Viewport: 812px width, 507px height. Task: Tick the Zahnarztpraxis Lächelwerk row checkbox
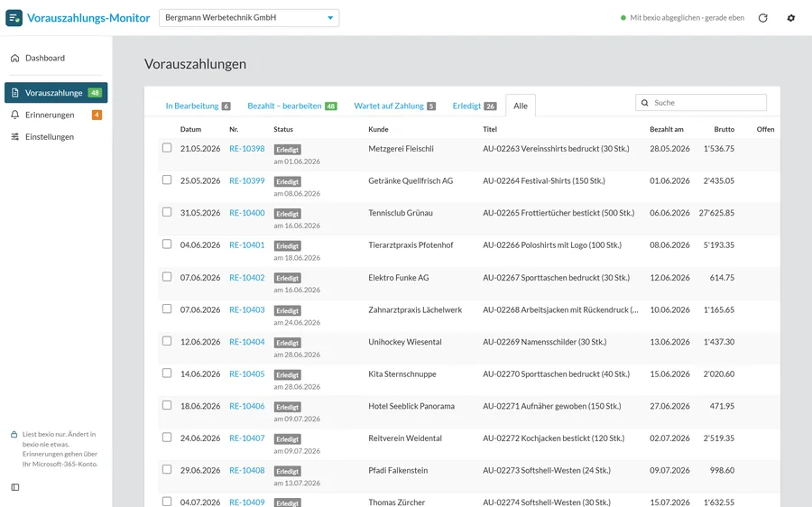pos(167,309)
